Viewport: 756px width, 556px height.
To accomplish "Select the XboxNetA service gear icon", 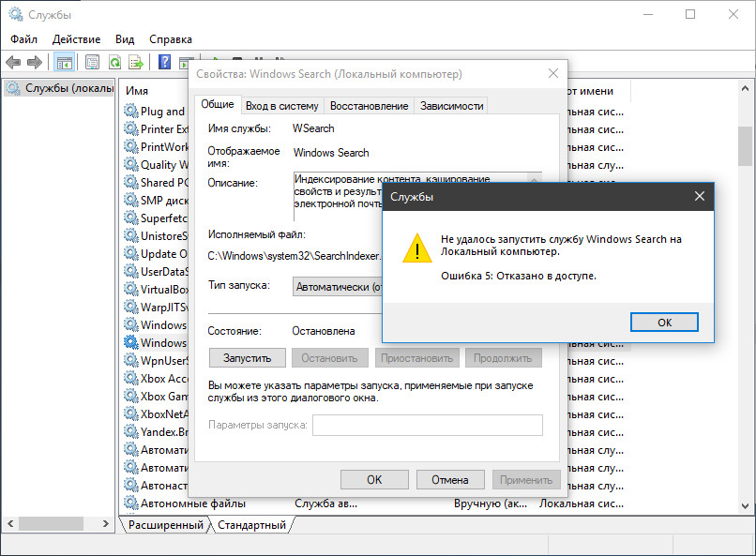I will pos(131,414).
